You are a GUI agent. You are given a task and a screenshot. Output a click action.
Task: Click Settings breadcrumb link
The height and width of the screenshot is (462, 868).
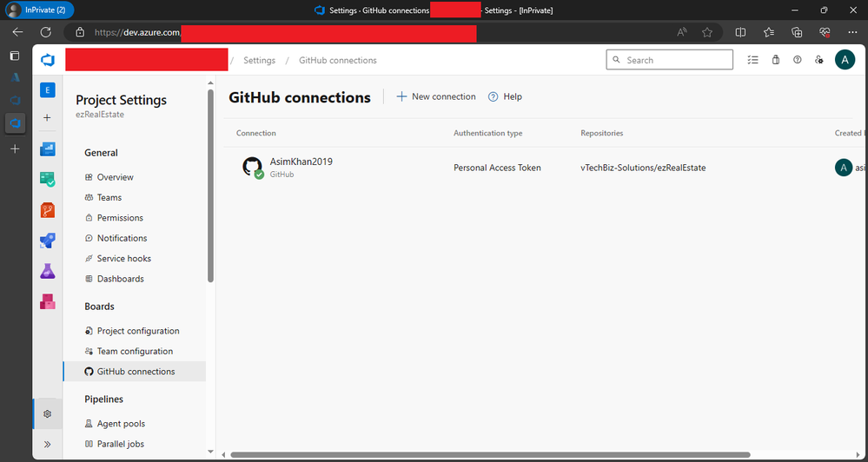(259, 60)
